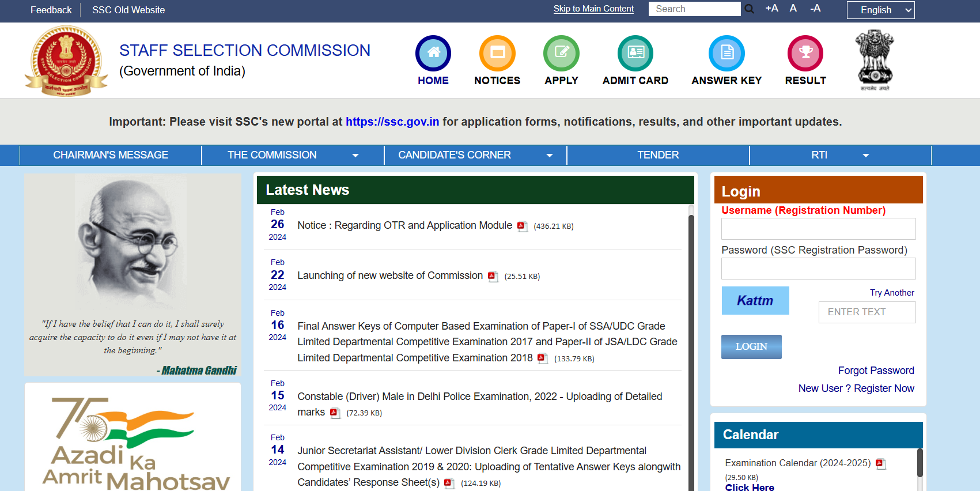Click the Forgot Password link
This screenshot has width=980, height=491.
[876, 371]
